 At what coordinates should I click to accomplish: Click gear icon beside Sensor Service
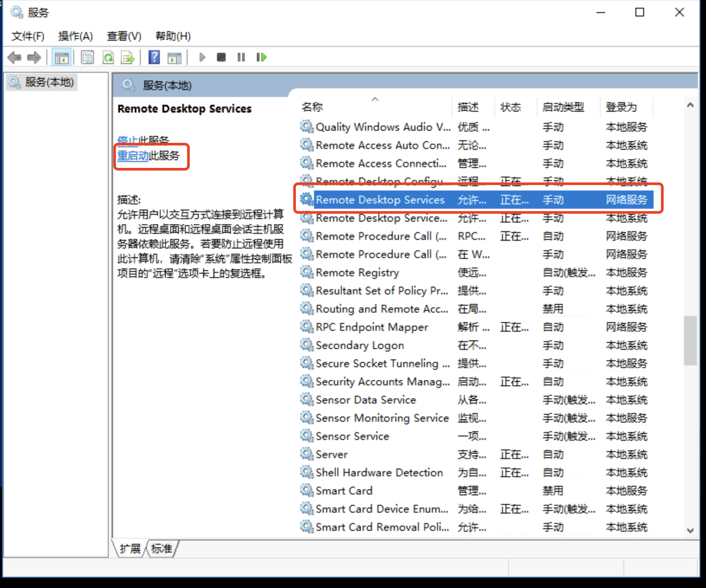pos(307,436)
